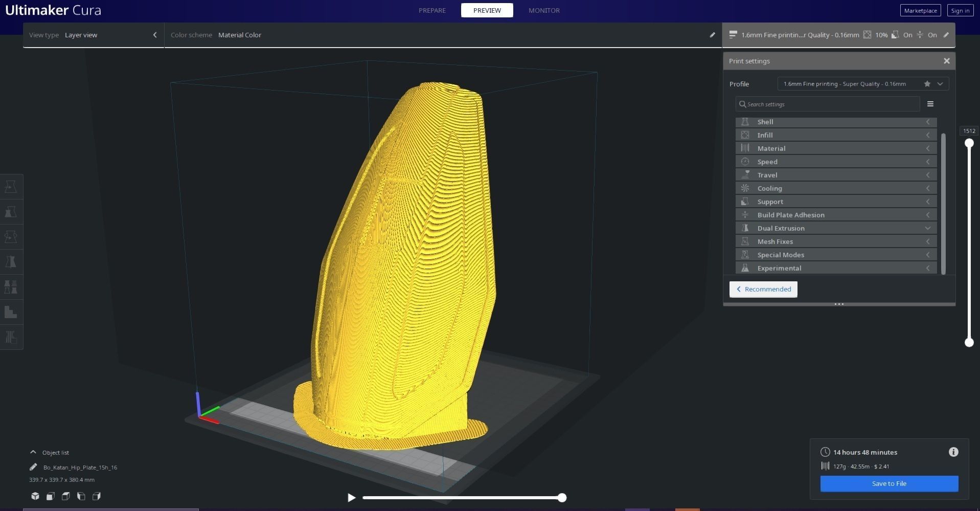Click the Cooling category icon

[x=745, y=188]
